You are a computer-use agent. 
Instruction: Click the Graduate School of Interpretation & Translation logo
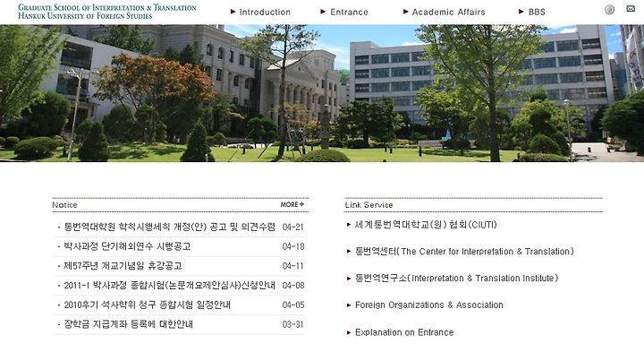coord(107,12)
